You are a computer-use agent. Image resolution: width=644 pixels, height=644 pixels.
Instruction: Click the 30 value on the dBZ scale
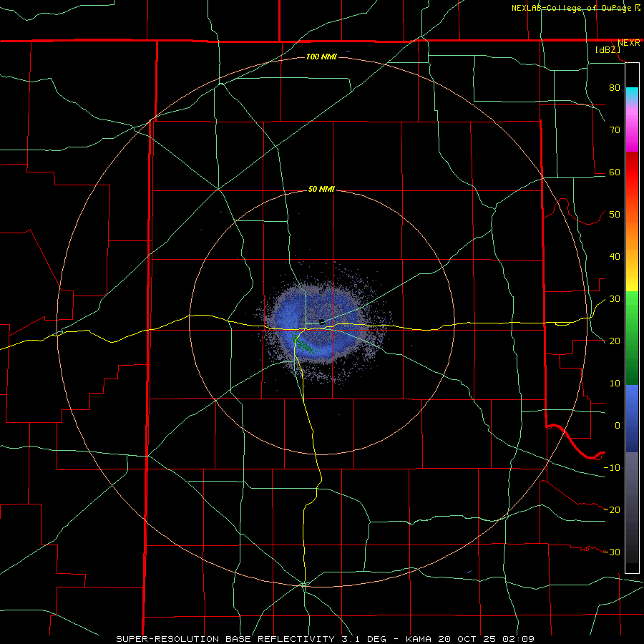pyautogui.click(x=615, y=299)
